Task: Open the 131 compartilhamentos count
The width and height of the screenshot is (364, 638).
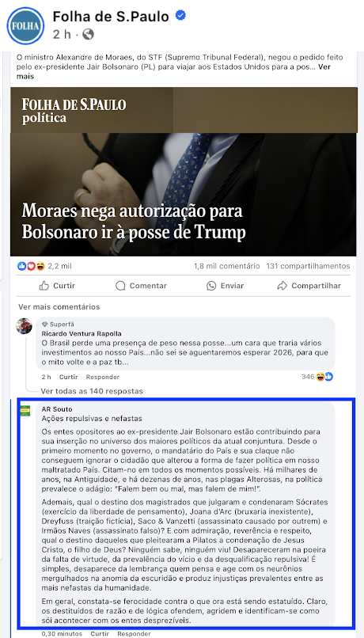Action: (x=308, y=266)
